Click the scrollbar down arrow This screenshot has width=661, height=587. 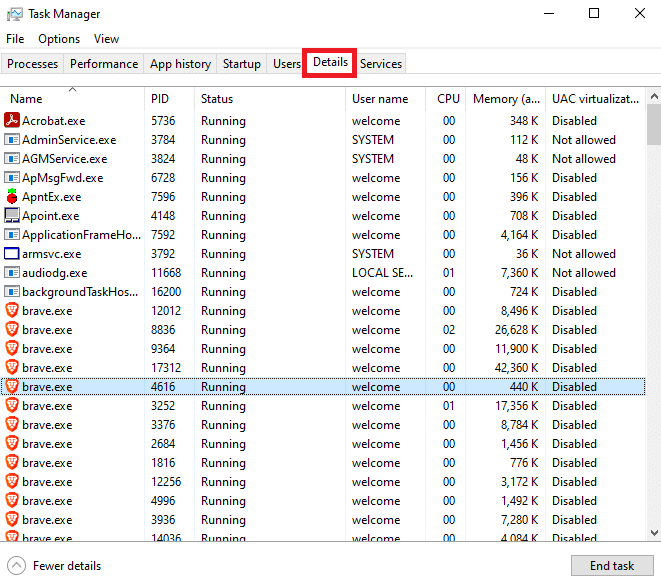click(653, 533)
